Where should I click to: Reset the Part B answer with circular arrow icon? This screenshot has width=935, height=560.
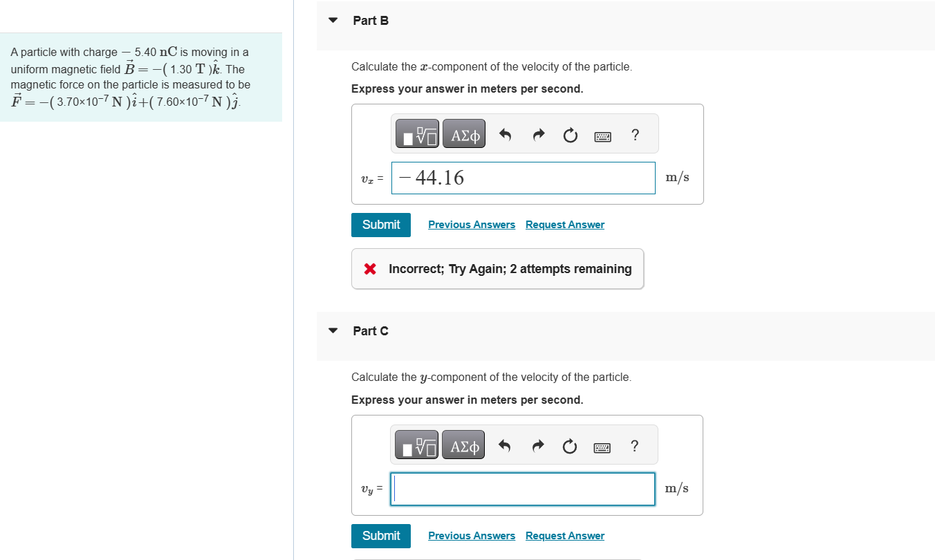pyautogui.click(x=569, y=135)
